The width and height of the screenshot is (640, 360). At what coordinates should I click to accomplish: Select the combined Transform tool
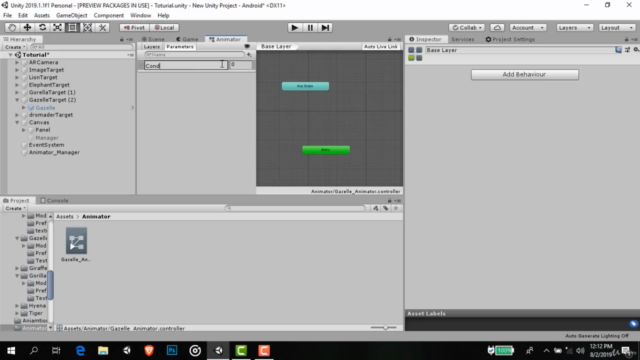[87, 27]
